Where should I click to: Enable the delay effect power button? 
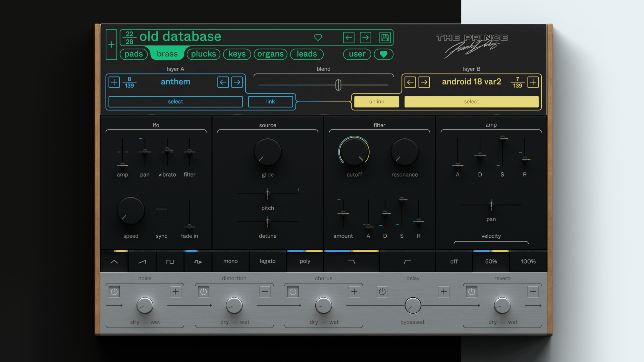382,292
